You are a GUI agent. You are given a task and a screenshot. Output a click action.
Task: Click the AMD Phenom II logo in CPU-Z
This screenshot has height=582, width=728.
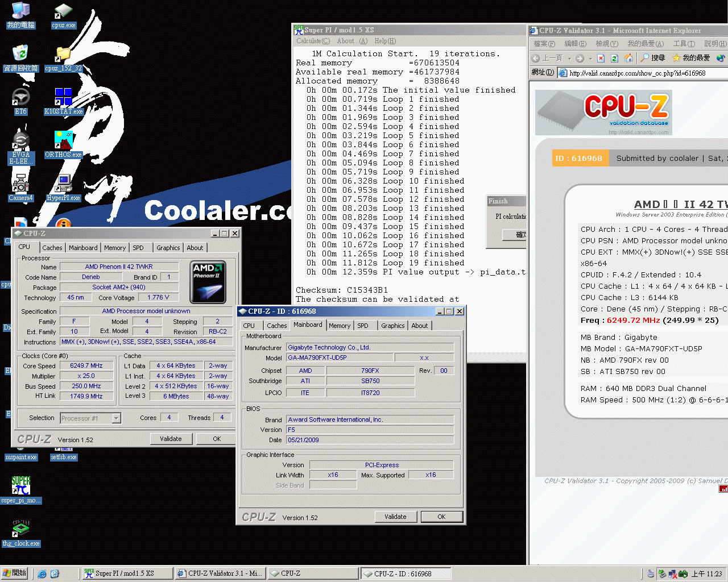coord(208,282)
